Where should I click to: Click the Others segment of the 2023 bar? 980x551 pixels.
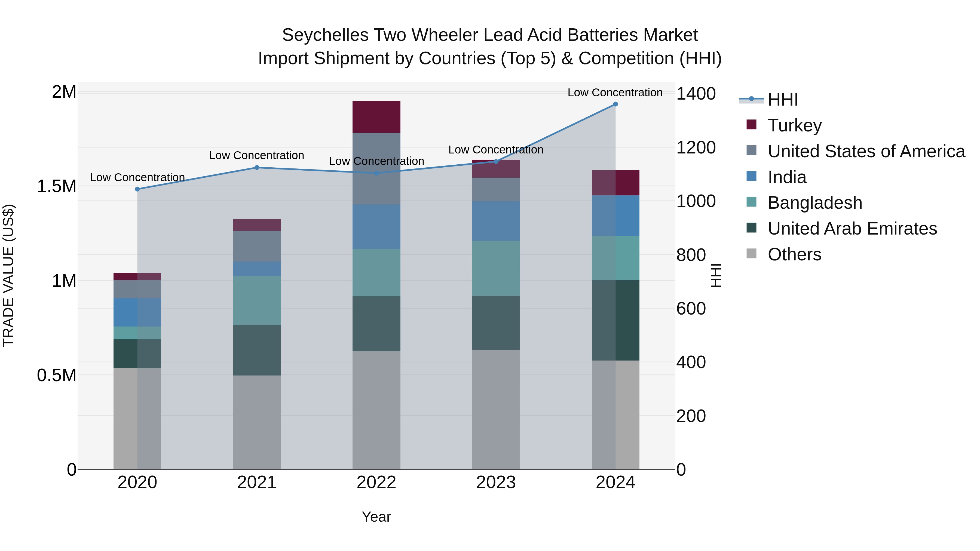(496, 410)
